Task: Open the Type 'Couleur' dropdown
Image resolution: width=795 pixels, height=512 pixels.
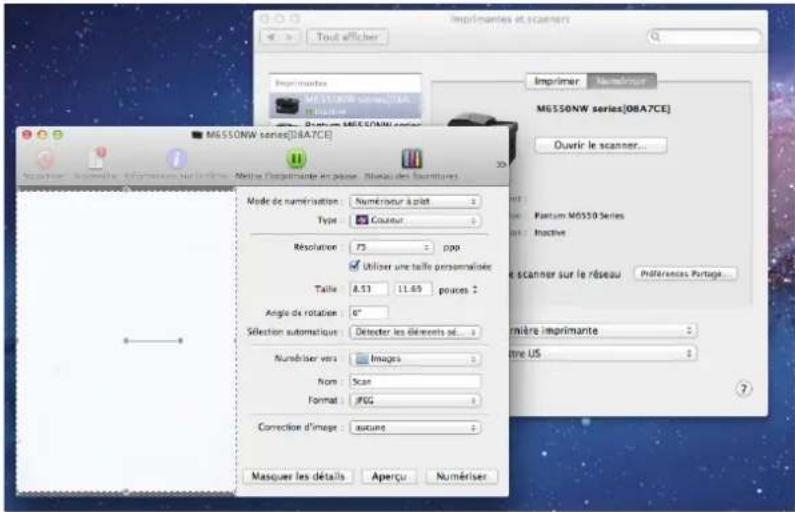Action: tap(415, 220)
